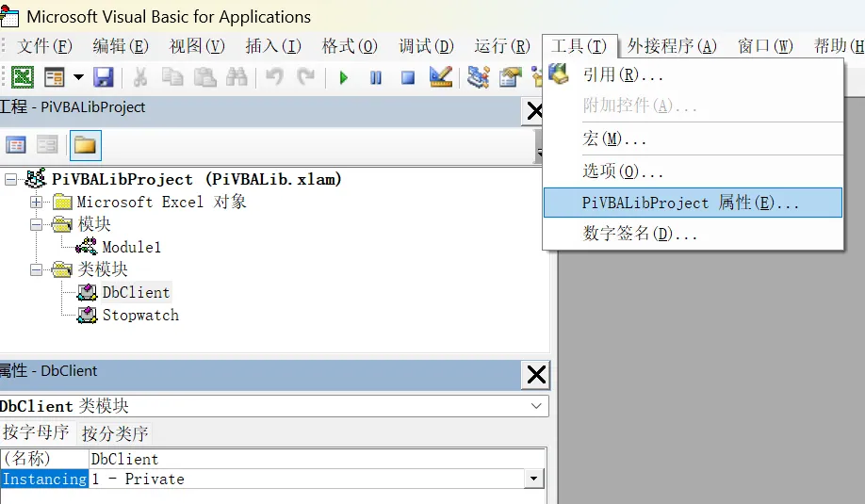865x504 pixels.
Task: Click the Redo arrow icon
Action: [305, 77]
